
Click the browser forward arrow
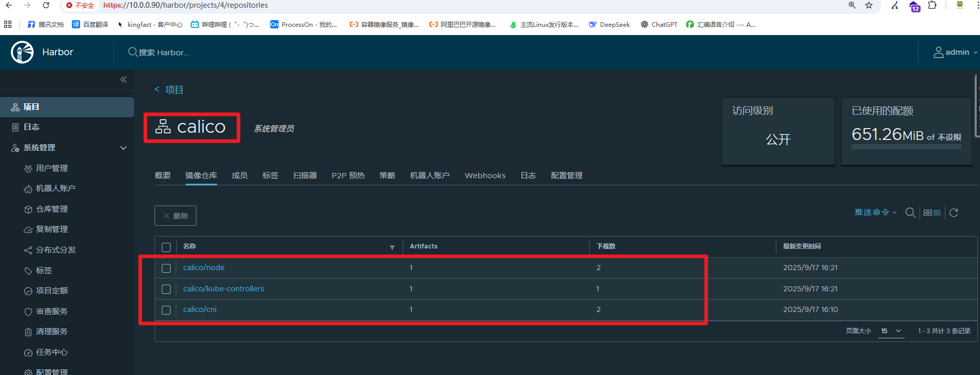27,5
